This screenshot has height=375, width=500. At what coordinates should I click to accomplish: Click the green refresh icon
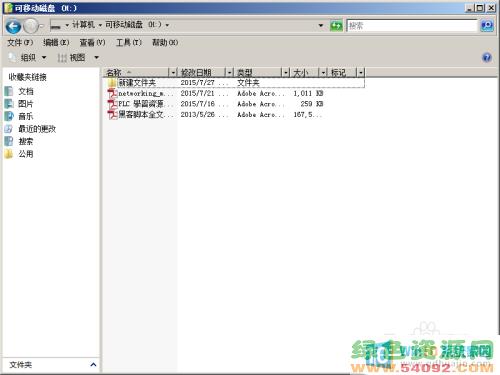(x=336, y=25)
